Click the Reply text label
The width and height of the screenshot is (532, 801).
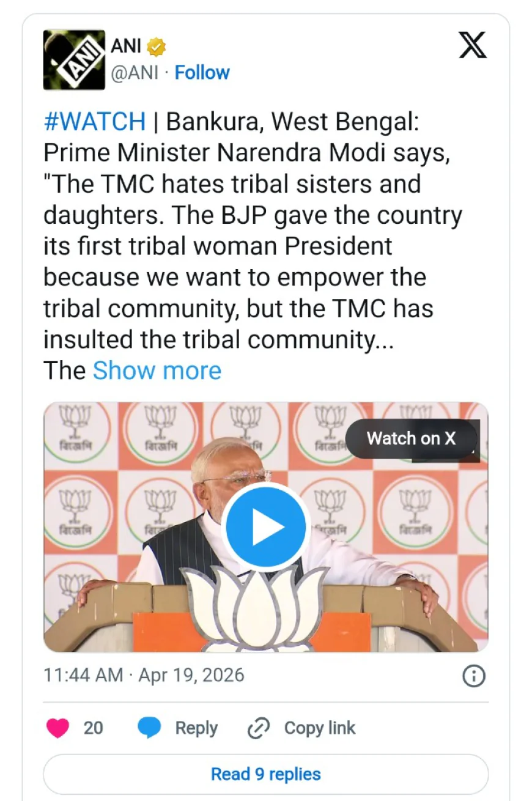196,728
